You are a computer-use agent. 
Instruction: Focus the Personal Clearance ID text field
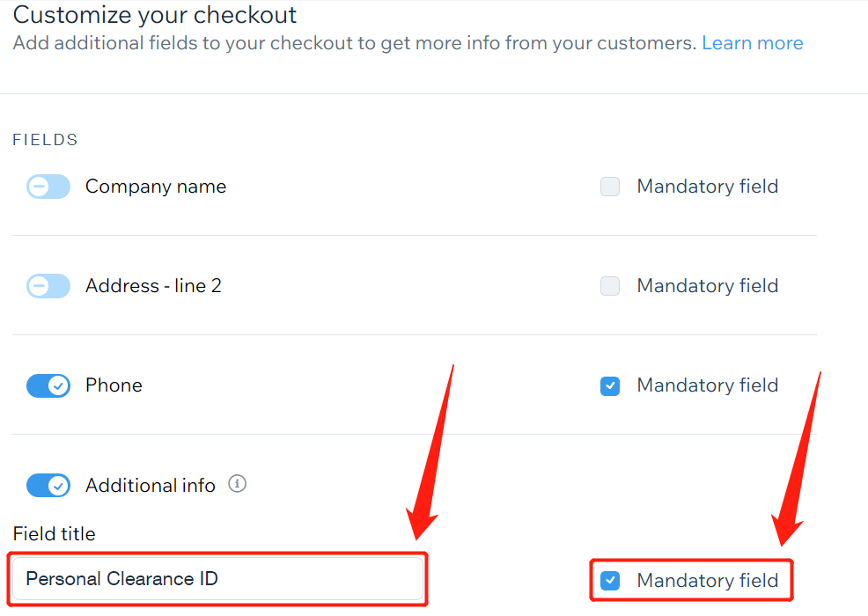218,579
